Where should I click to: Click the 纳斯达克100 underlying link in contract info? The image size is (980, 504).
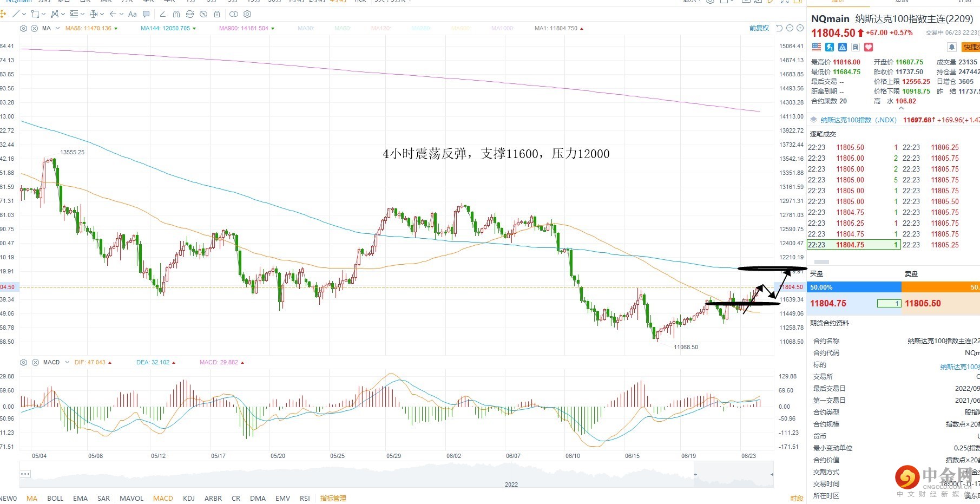(x=960, y=366)
